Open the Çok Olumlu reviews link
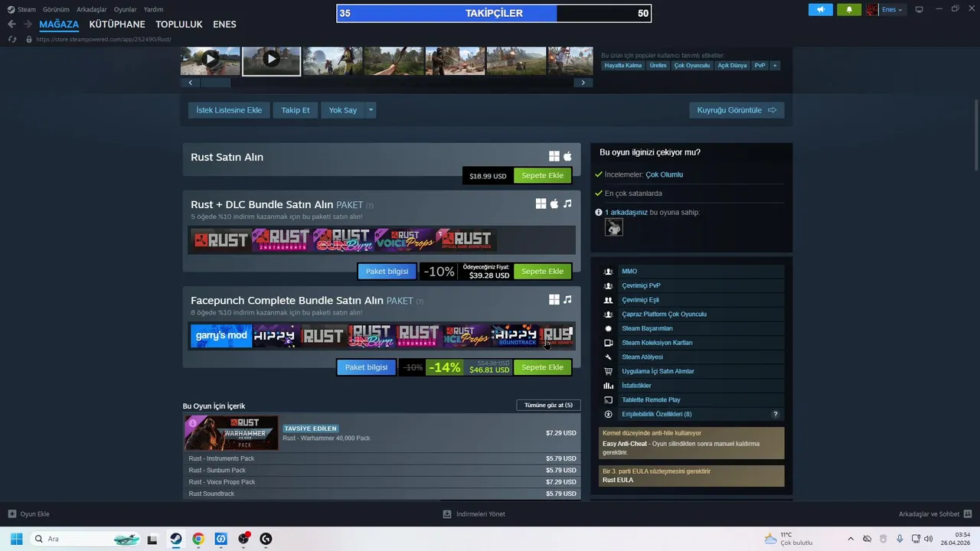Screen dimensions: 980x551 (x=664, y=174)
